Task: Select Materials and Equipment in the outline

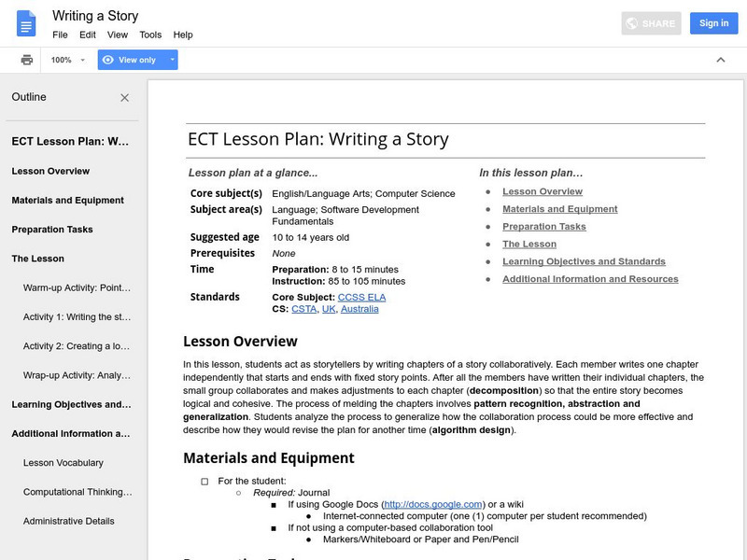Action: click(x=67, y=201)
